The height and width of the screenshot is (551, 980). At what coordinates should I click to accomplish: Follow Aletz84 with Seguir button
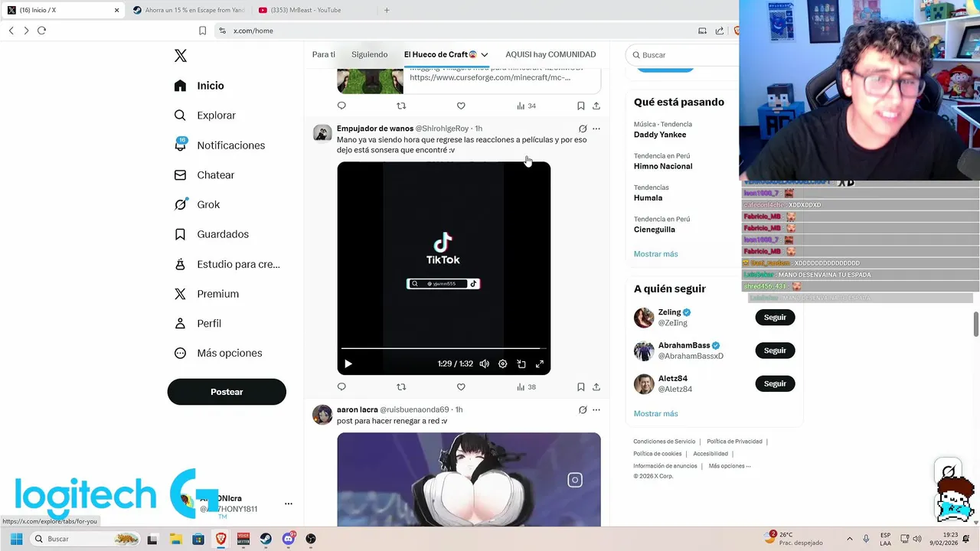click(775, 383)
